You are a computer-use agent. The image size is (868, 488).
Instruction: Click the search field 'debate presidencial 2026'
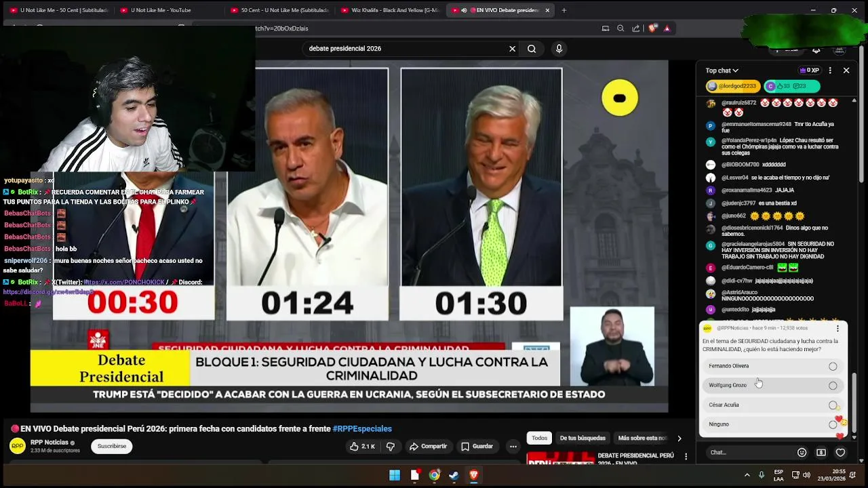click(x=403, y=49)
